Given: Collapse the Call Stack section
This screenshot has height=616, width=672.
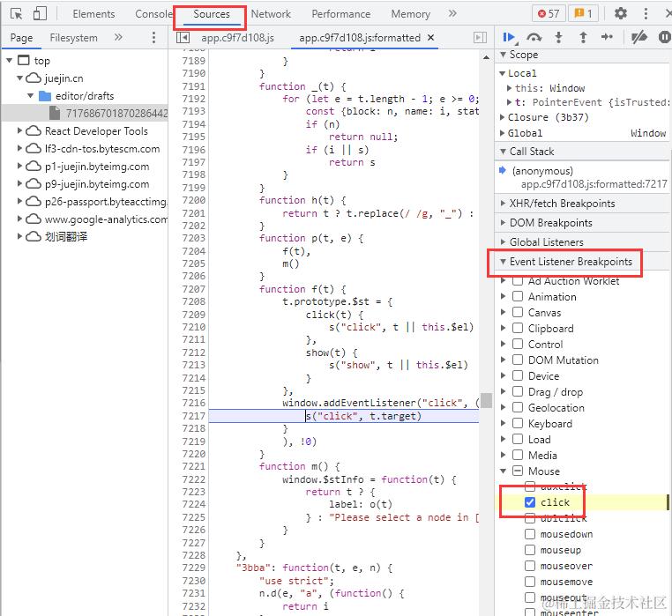Looking at the screenshot, I should click(504, 152).
